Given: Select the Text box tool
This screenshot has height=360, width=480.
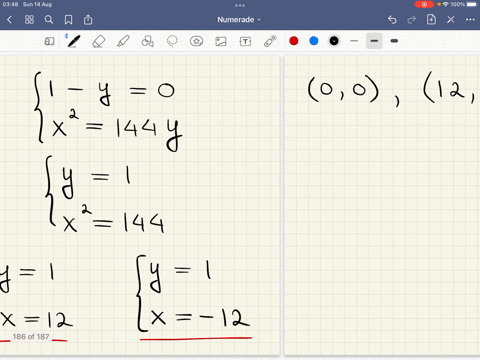Looking at the screenshot, I should 245,41.
